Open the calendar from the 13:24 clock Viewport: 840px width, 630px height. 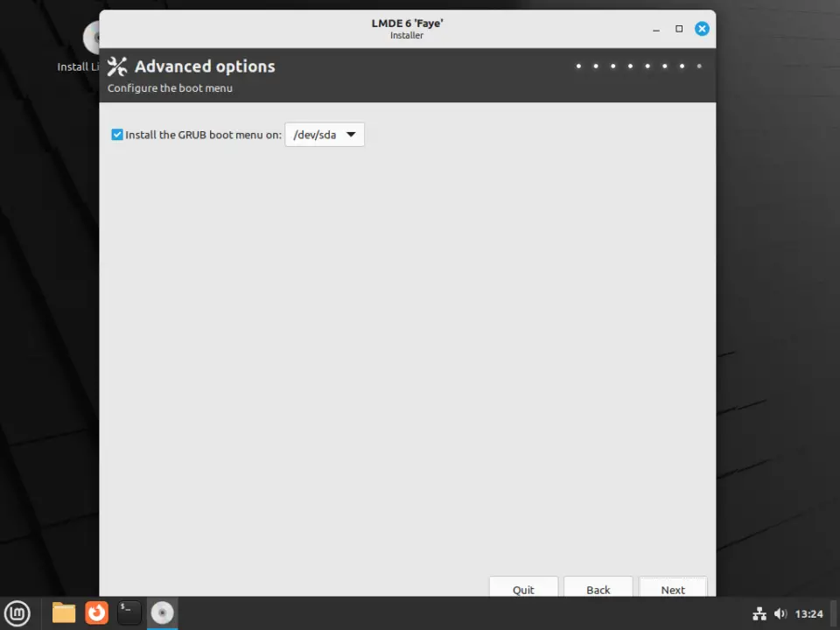coord(808,613)
